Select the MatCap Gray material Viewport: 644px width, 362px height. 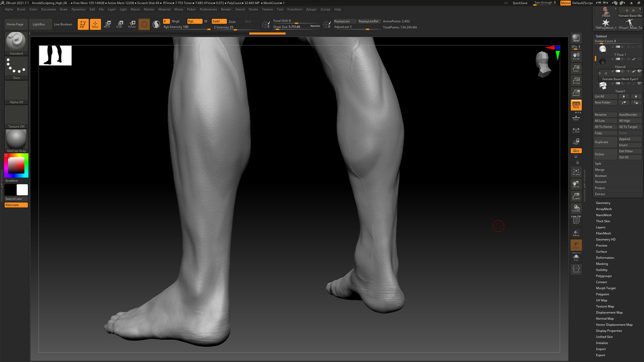click(15, 138)
